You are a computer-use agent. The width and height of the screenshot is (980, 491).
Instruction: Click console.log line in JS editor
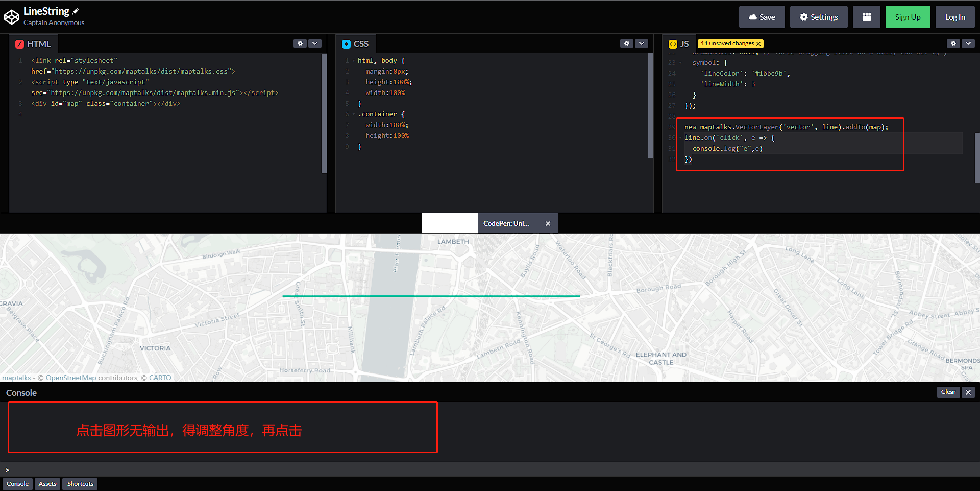[727, 149]
